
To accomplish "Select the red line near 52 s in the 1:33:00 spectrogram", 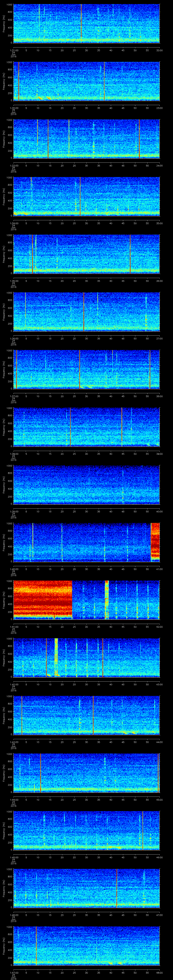I will [x=140, y=139].
